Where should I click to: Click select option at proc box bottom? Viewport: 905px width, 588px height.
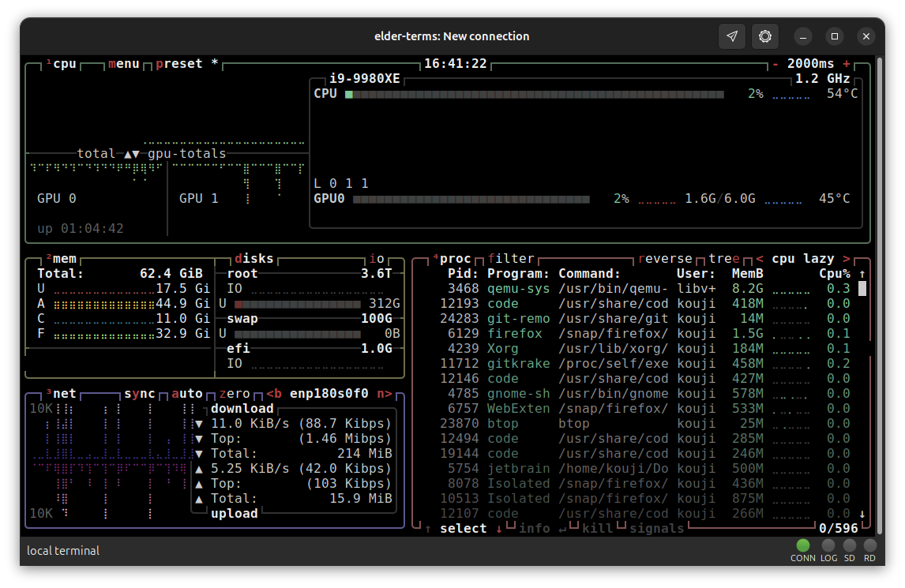coord(464,529)
